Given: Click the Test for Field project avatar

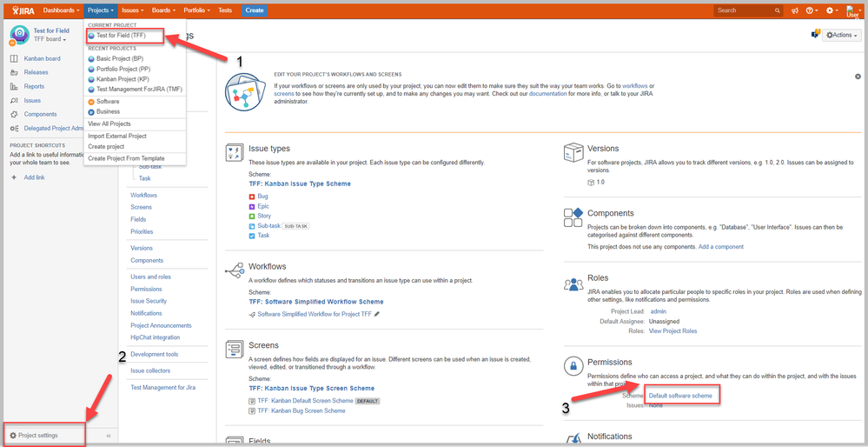Looking at the screenshot, I should tap(19, 35).
